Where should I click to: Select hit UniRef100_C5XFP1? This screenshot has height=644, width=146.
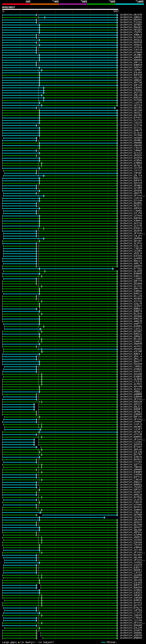(131, 32)
